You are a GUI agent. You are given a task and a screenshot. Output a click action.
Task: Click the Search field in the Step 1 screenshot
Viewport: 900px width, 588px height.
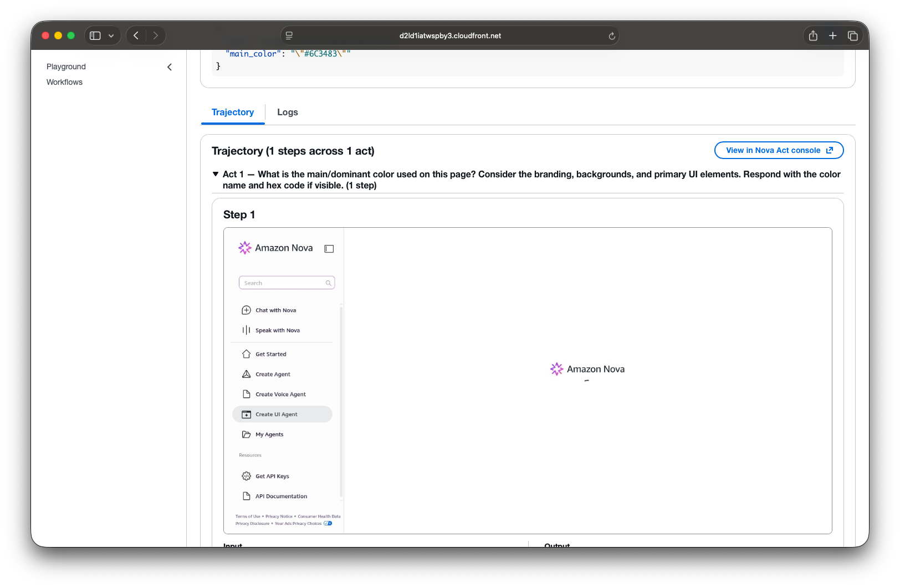[287, 283]
